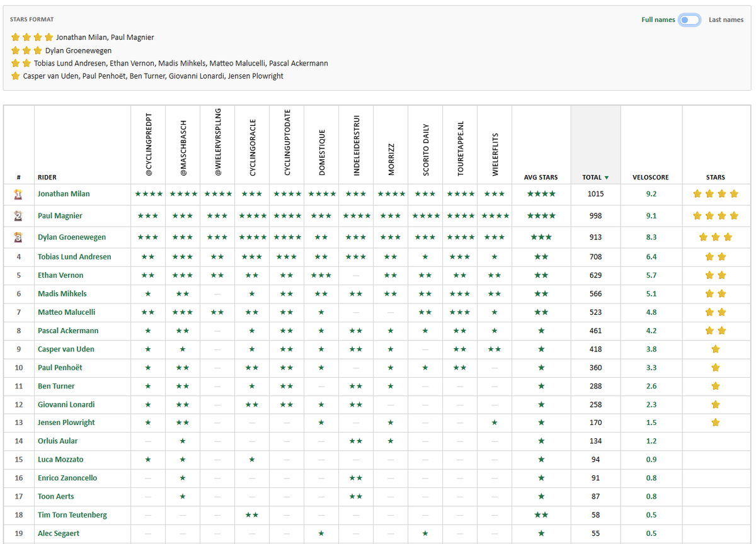Click total value 461

click(595, 331)
